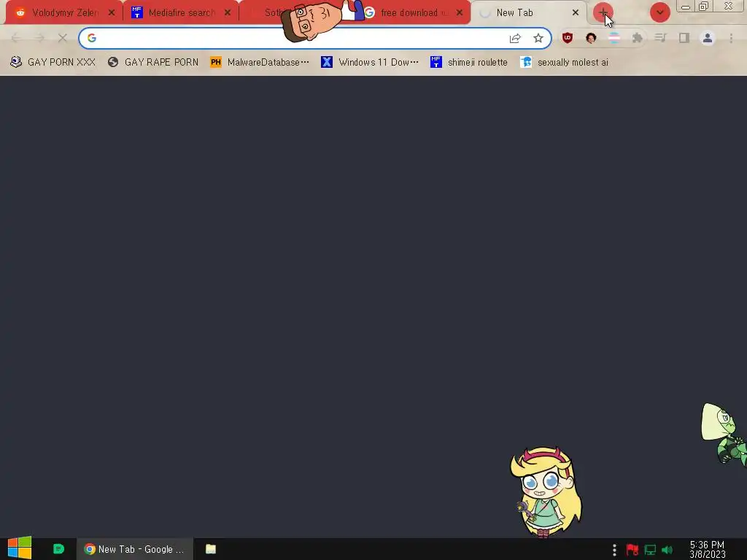Open File Explorer from the taskbar
The image size is (747, 560).
pos(211,549)
